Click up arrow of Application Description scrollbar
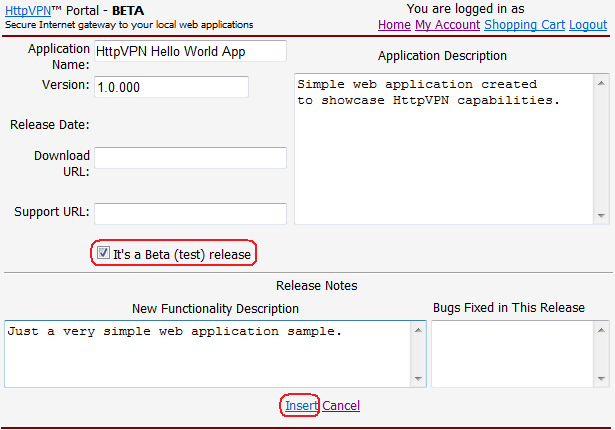The image size is (615, 430). click(x=601, y=83)
